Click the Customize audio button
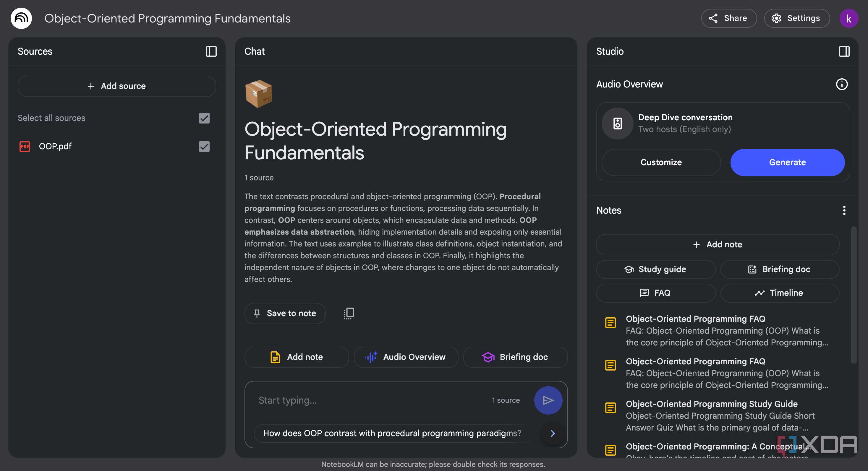This screenshot has height=471, width=868. coord(661,162)
